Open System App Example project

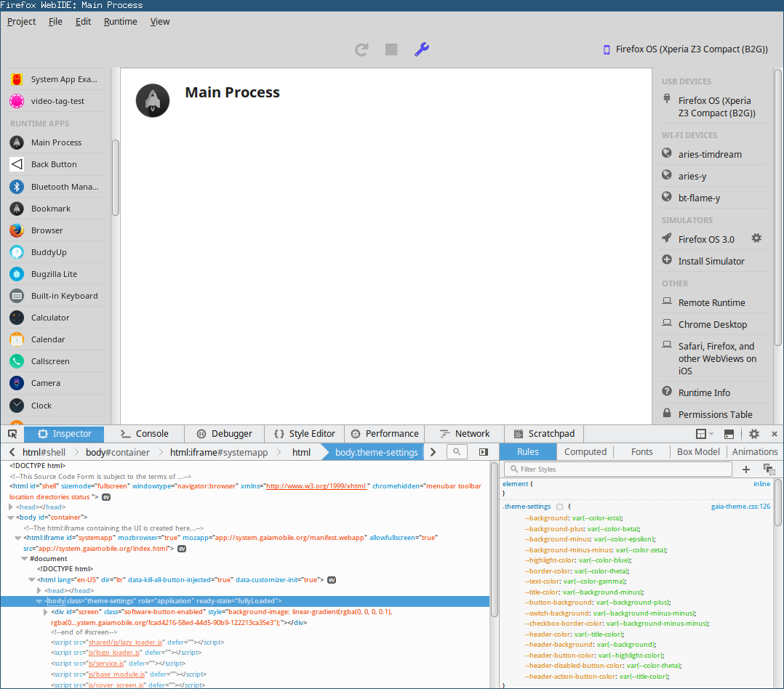click(x=57, y=79)
